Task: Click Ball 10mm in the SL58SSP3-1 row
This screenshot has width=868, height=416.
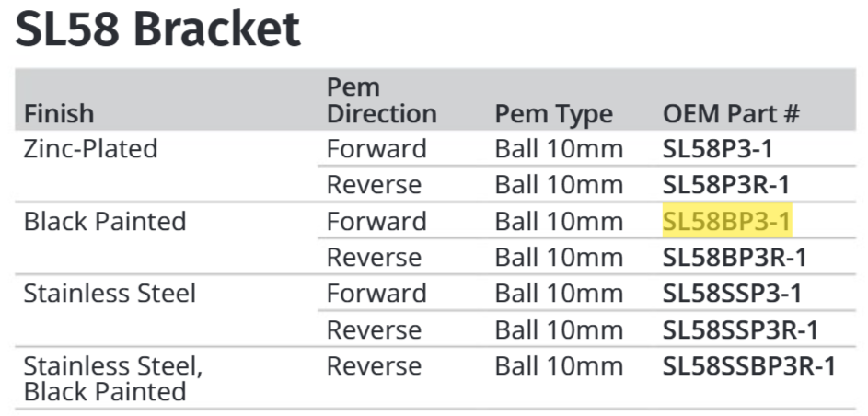Action: 559,294
